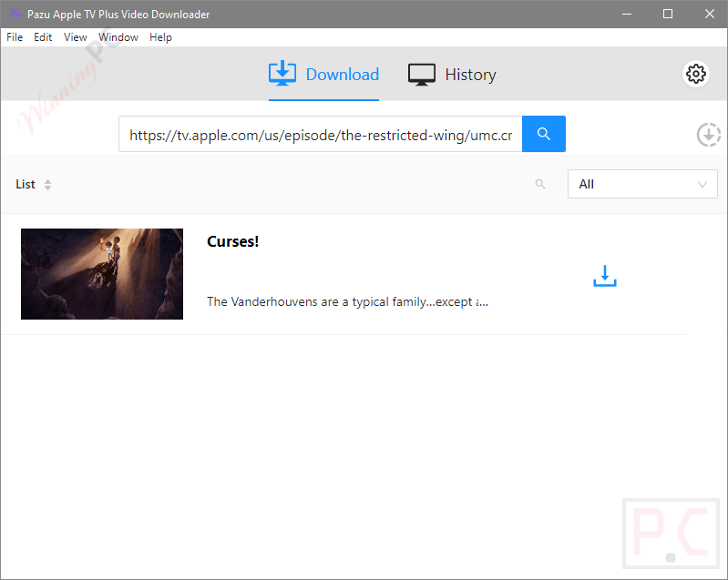The image size is (728, 580).
Task: Click the list filter search icon
Action: 540,184
